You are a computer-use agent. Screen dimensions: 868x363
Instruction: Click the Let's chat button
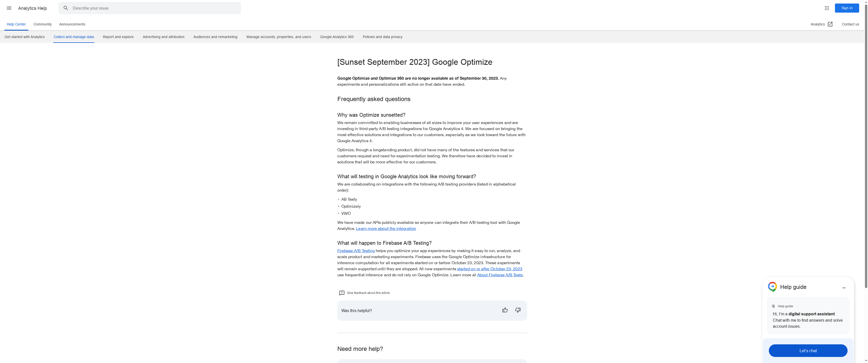tap(808, 350)
